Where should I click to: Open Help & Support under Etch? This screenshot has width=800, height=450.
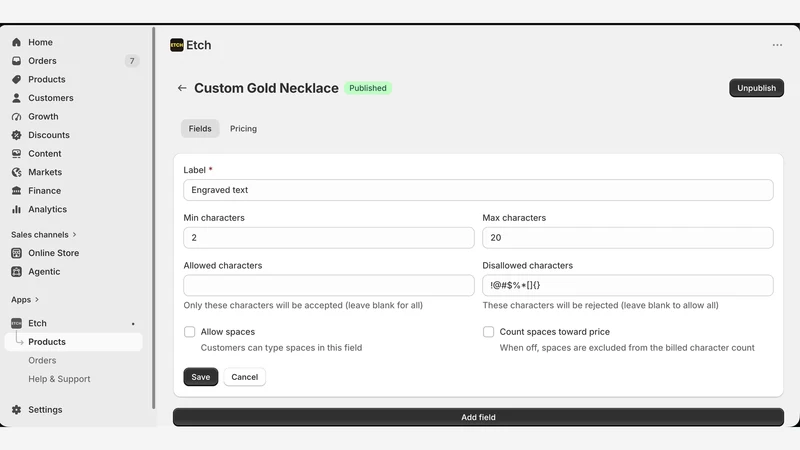[59, 379]
